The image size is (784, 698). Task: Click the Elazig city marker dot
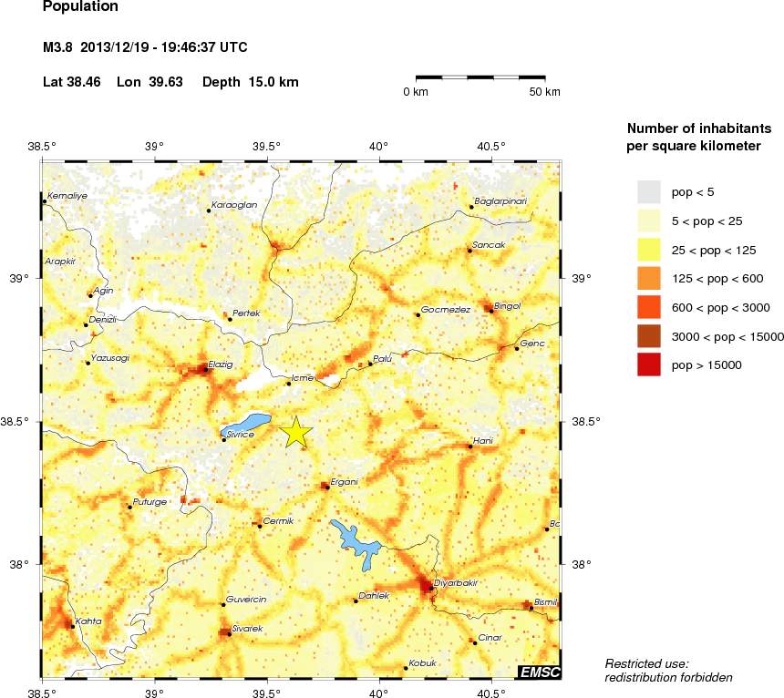[204, 369]
